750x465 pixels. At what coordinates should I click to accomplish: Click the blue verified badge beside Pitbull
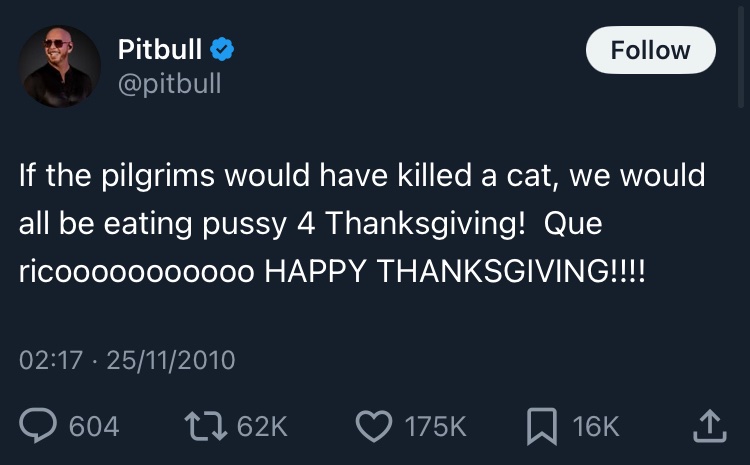coord(224,48)
